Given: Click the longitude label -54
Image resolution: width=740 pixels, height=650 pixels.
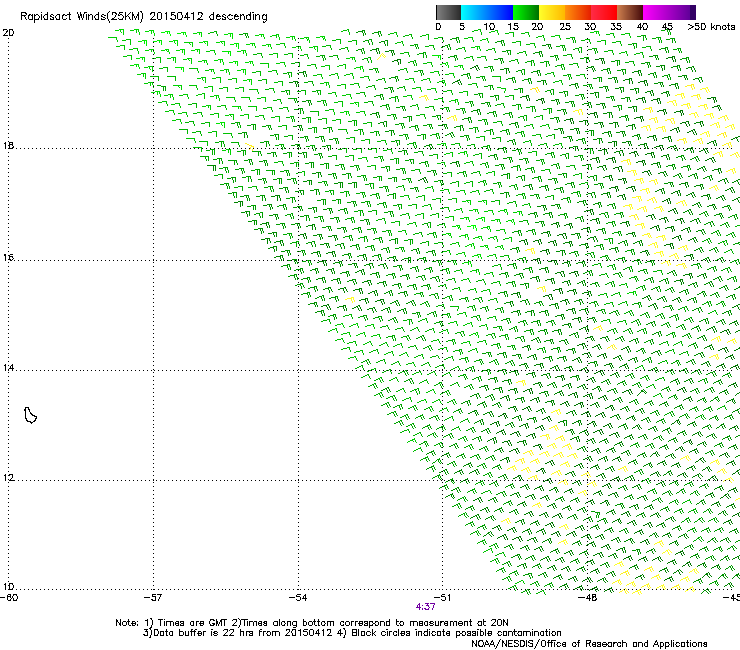Looking at the screenshot, I should click(298, 598).
